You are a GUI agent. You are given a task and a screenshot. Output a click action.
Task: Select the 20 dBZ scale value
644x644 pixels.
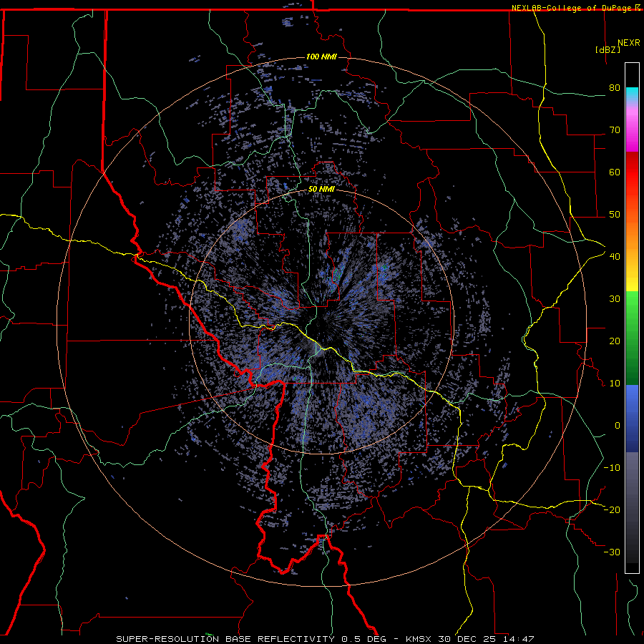click(x=615, y=341)
